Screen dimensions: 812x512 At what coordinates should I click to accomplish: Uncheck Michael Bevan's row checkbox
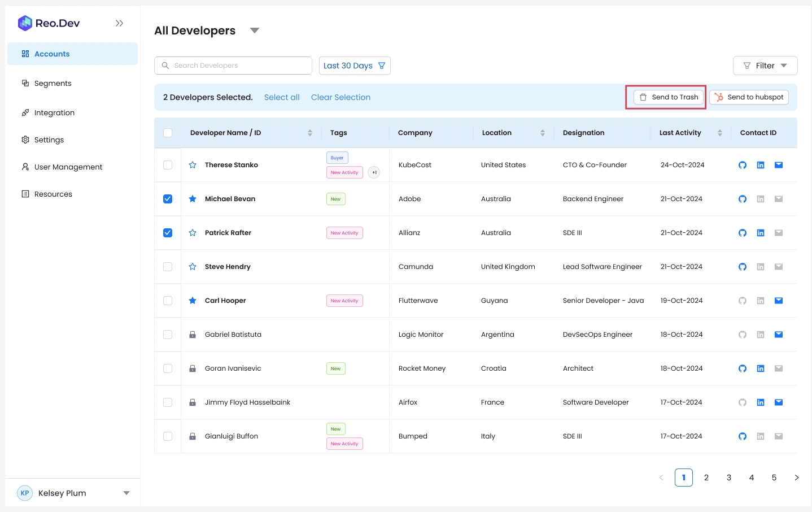[168, 199]
